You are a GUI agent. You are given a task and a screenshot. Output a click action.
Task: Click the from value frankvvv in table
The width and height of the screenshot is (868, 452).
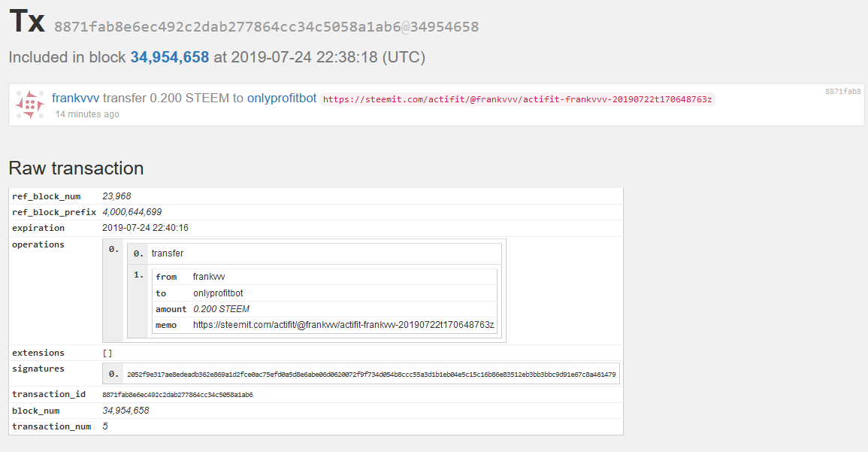207,277
